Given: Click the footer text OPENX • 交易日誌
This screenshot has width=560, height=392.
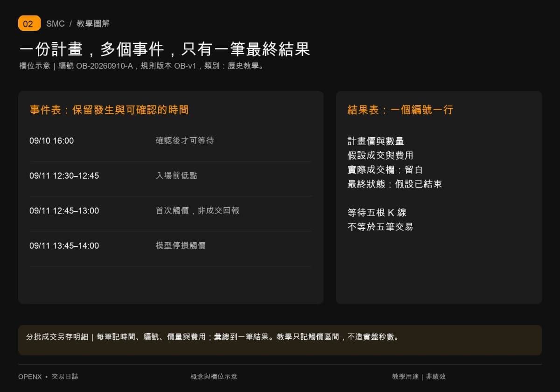Looking at the screenshot, I should (49, 377).
